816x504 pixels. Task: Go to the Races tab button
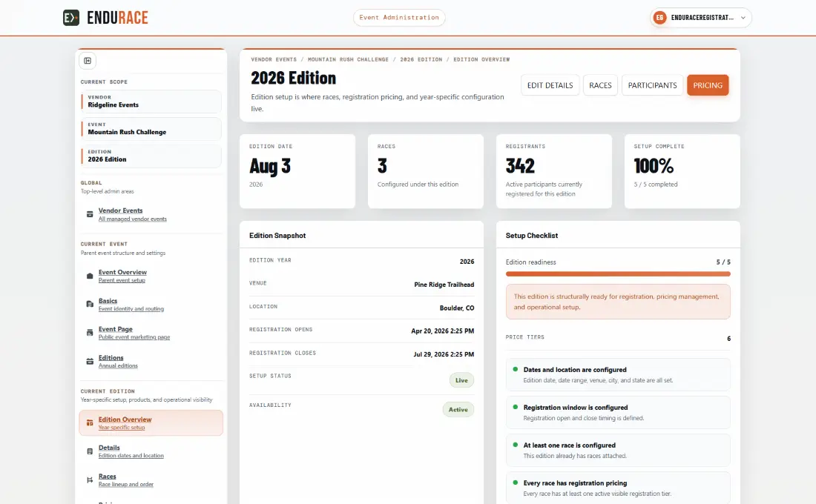[x=600, y=85]
